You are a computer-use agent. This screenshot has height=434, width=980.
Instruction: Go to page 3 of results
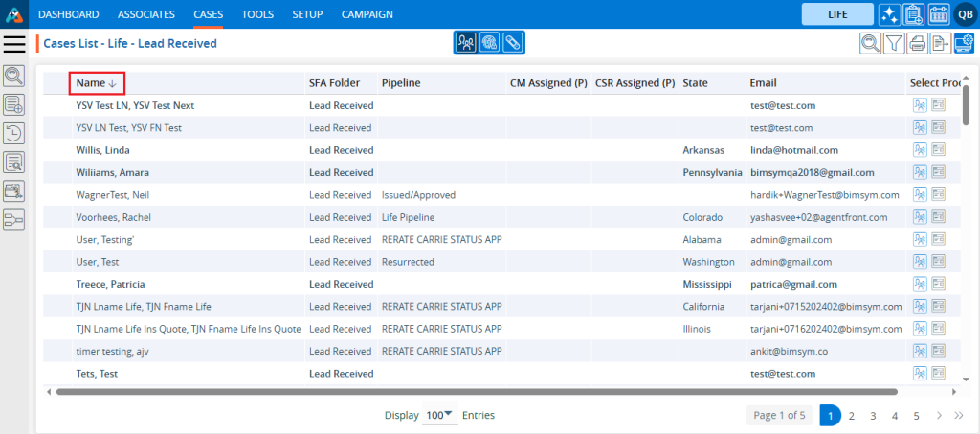click(x=873, y=416)
